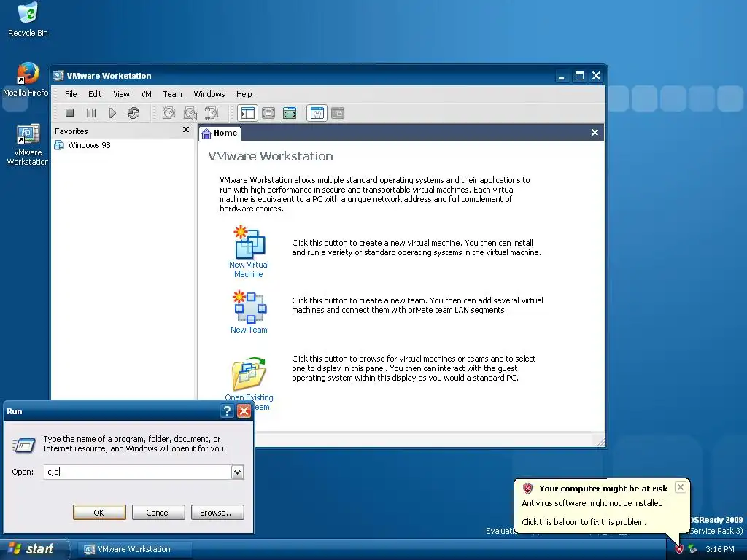Close the security warning balloon
Screen dimensions: 747x560
681,487
